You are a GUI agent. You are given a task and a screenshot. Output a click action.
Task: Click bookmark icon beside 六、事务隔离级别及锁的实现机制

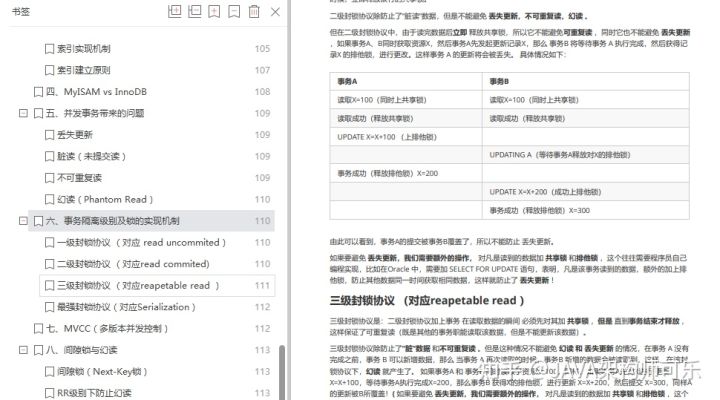click(39, 221)
